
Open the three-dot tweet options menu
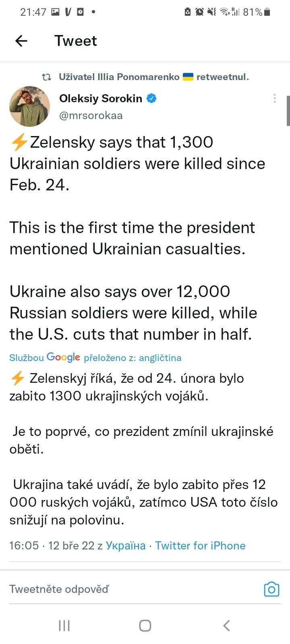coord(274,98)
